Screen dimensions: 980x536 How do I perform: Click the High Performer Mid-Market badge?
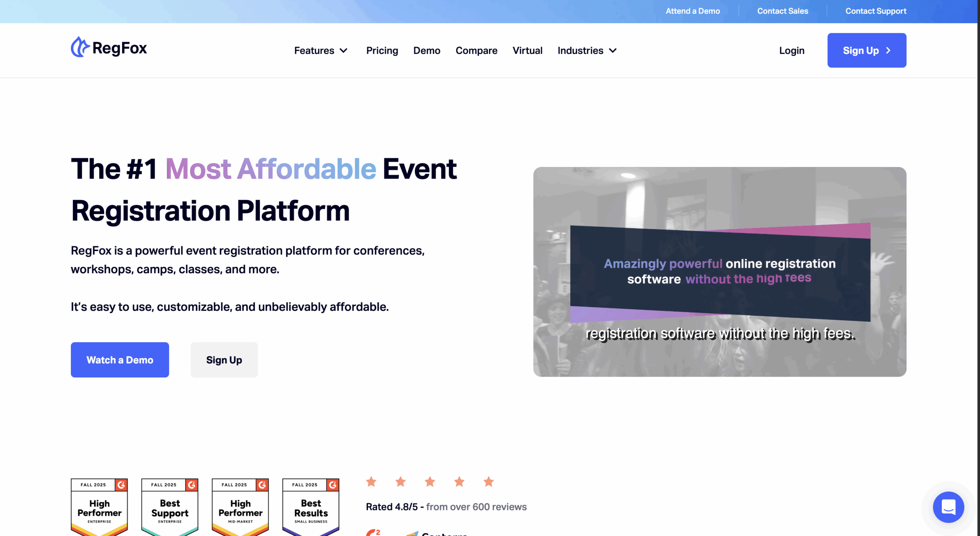click(240, 507)
